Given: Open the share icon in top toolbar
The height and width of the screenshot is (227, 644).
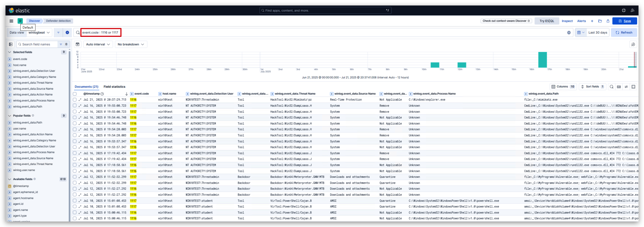Looking at the screenshot, I should pos(608,21).
